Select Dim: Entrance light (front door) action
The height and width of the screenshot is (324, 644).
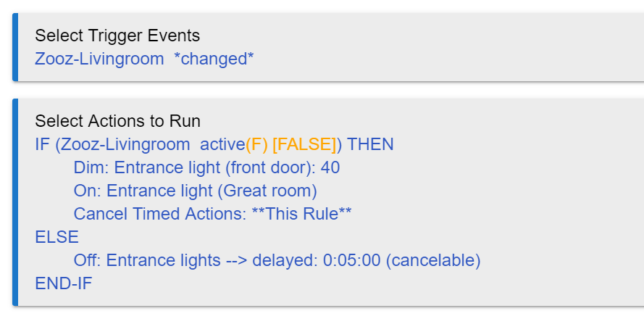206,167
